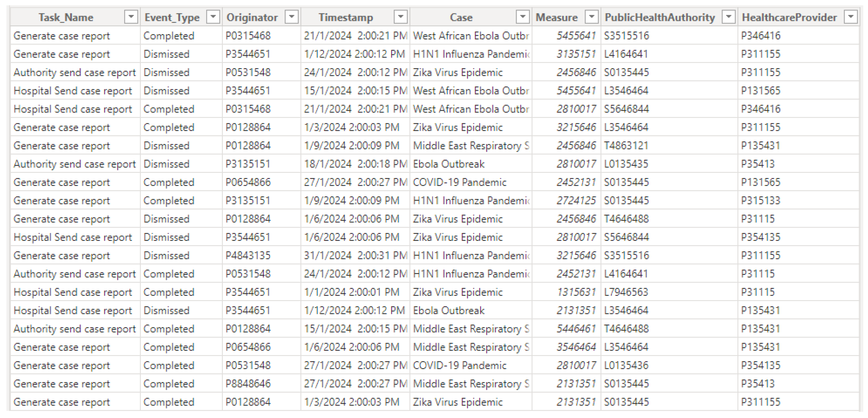Click the Measure cell 5446461
The image size is (868, 418).
click(x=576, y=329)
